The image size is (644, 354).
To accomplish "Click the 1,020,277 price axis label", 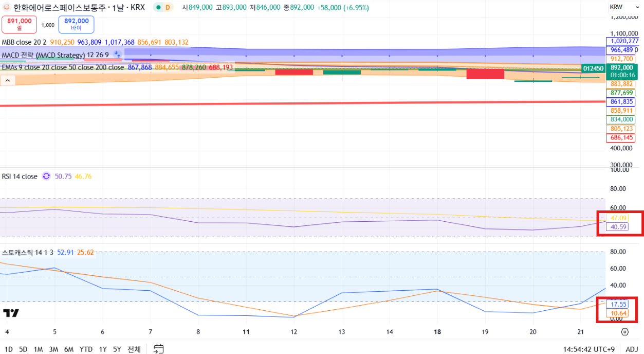I will coord(623,41).
